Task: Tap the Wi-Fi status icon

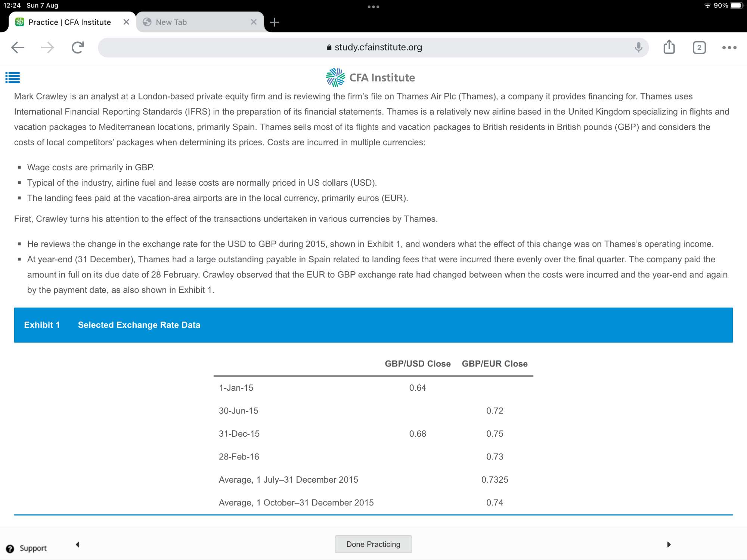Action: click(707, 6)
